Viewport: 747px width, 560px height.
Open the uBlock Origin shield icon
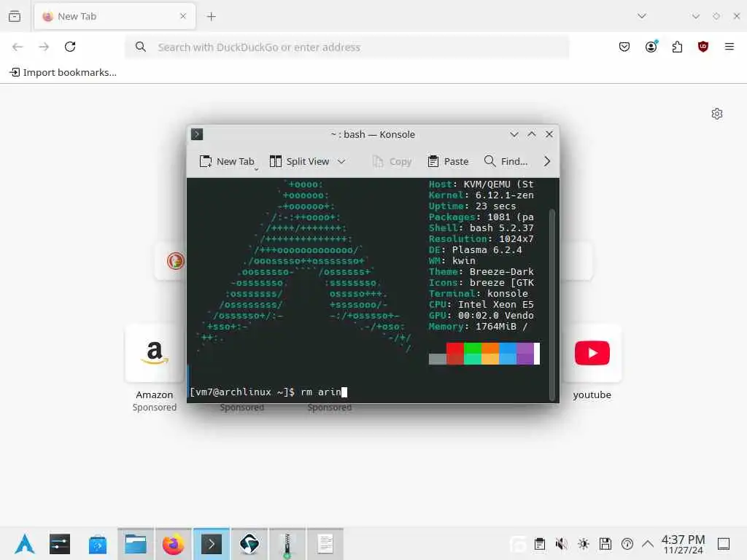(x=703, y=47)
